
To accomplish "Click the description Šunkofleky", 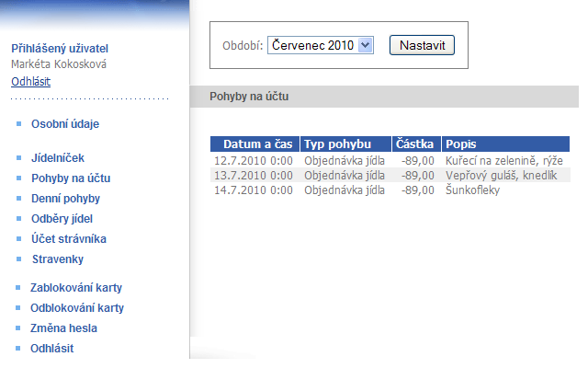I will click(473, 190).
